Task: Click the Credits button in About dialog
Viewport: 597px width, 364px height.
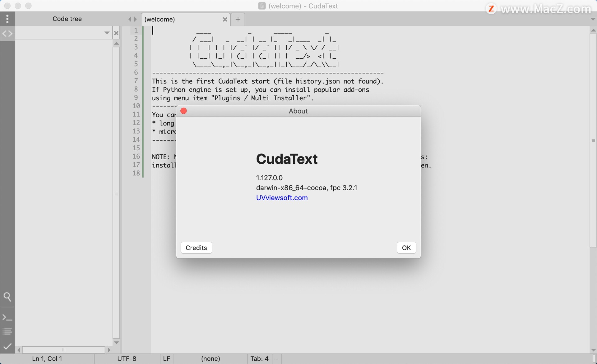Action: coord(196,247)
